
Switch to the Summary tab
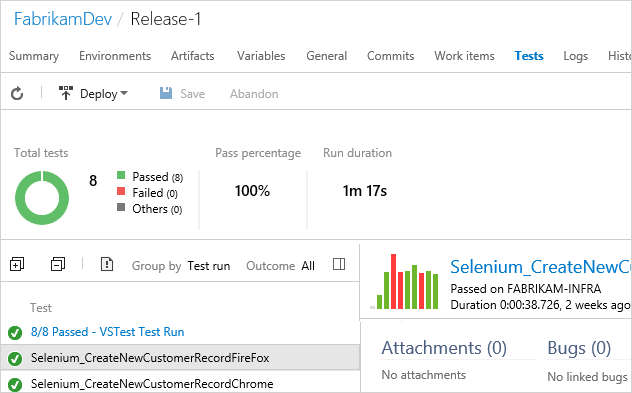[x=34, y=56]
